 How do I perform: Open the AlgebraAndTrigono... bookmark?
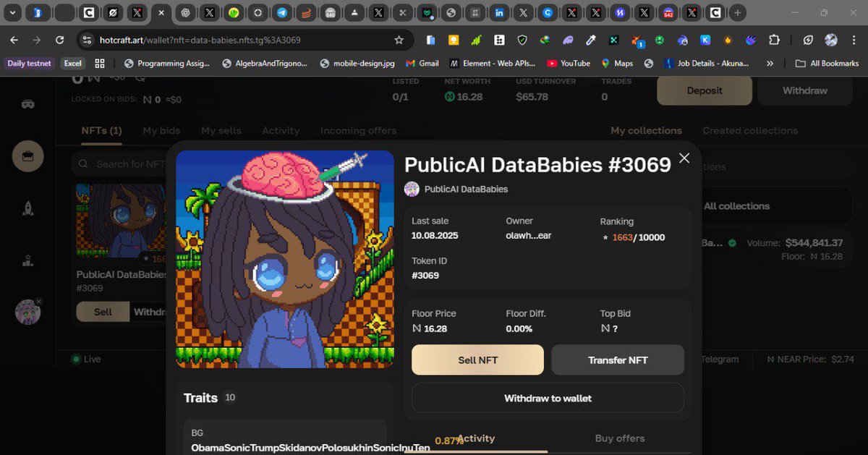[265, 64]
